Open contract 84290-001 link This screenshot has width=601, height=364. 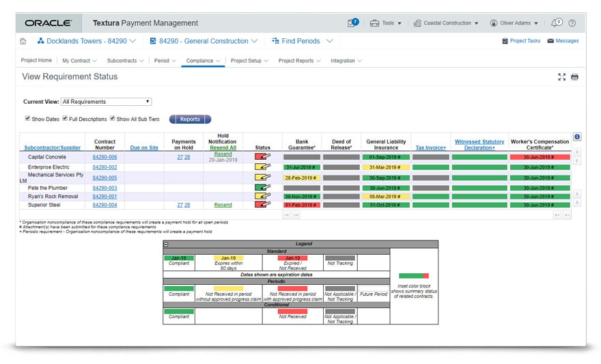(104, 196)
